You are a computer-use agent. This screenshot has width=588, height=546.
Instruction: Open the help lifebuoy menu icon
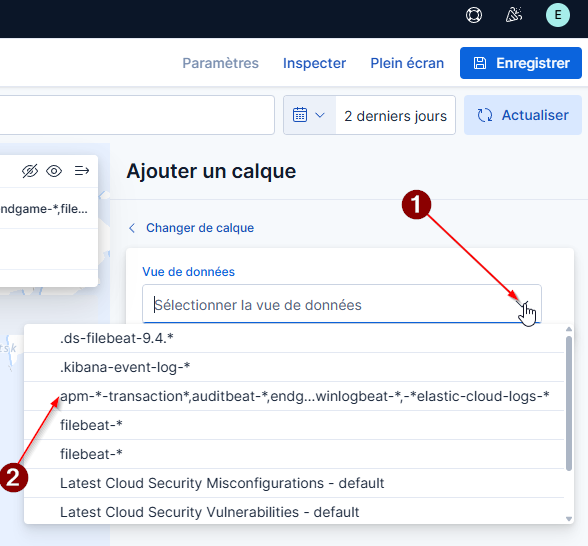tap(474, 15)
